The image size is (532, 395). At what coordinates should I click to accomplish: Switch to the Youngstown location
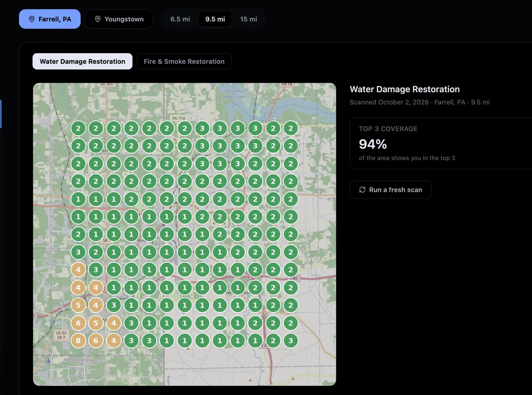[x=119, y=19]
